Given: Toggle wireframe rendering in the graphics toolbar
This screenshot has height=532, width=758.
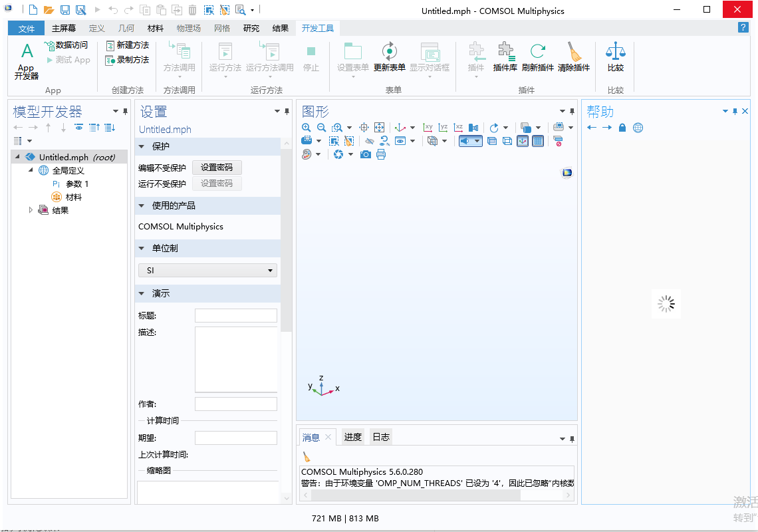Looking at the screenshot, I should point(507,141).
